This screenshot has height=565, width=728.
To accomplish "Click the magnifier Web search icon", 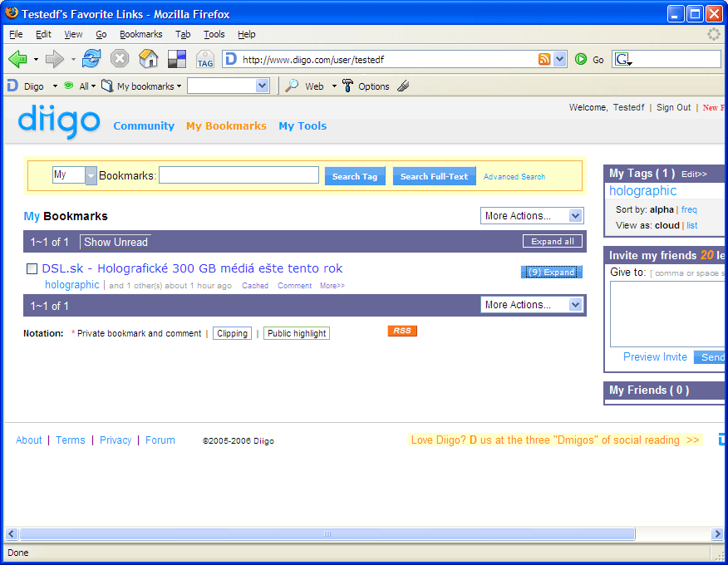I will (292, 86).
